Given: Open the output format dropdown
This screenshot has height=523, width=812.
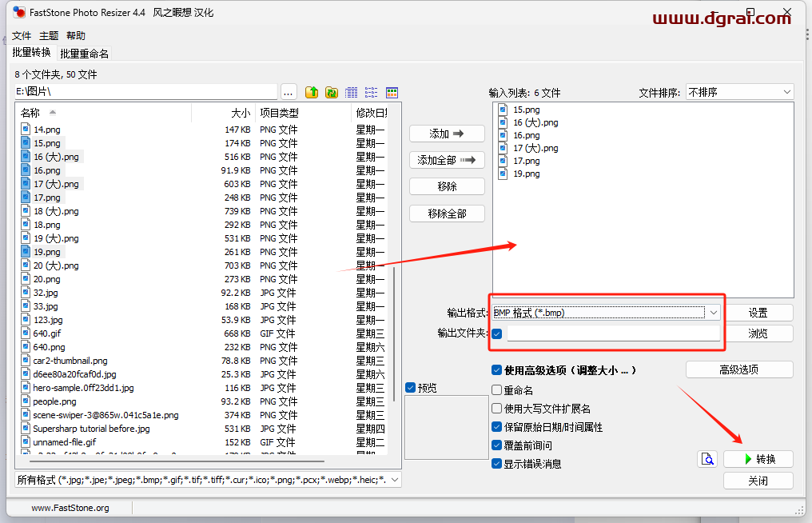Looking at the screenshot, I should tap(607, 313).
